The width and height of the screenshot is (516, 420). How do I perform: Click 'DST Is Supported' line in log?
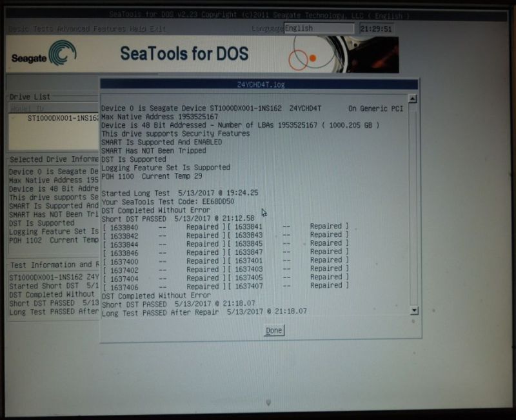point(134,159)
